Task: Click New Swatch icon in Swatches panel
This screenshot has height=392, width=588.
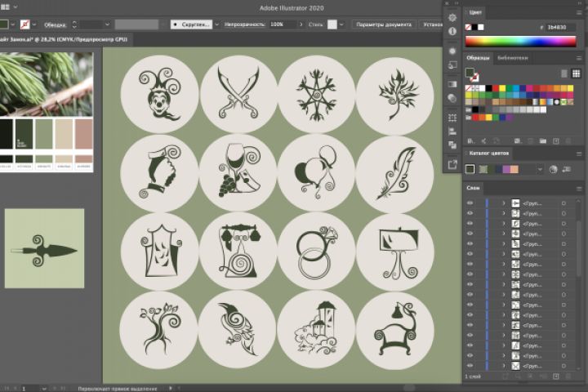Action: pyautogui.click(x=556, y=141)
